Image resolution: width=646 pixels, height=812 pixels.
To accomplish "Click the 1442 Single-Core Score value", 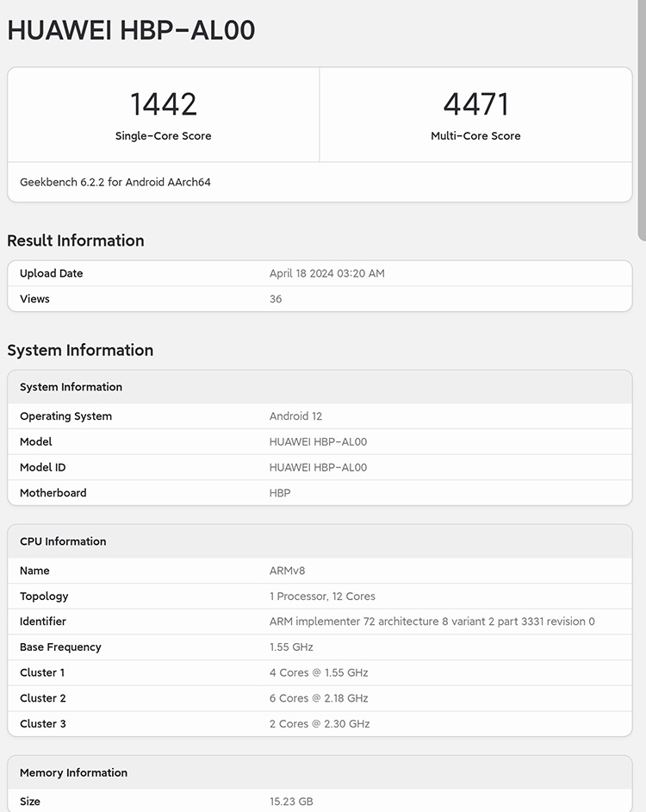I will 164,104.
